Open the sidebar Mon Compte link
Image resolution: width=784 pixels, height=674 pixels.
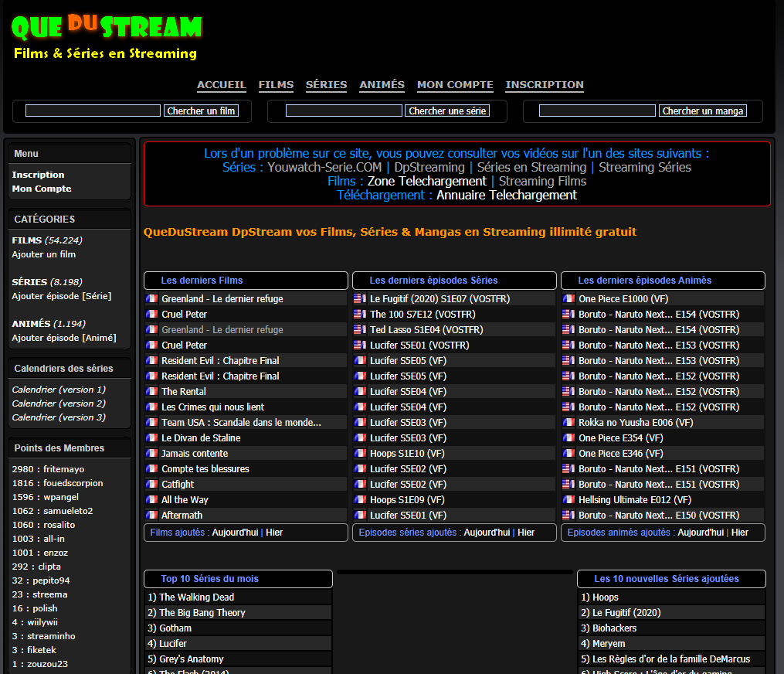click(42, 189)
